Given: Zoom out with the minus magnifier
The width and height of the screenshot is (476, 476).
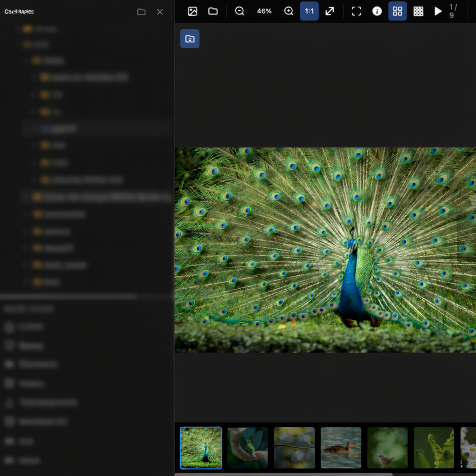Looking at the screenshot, I should 240,11.
